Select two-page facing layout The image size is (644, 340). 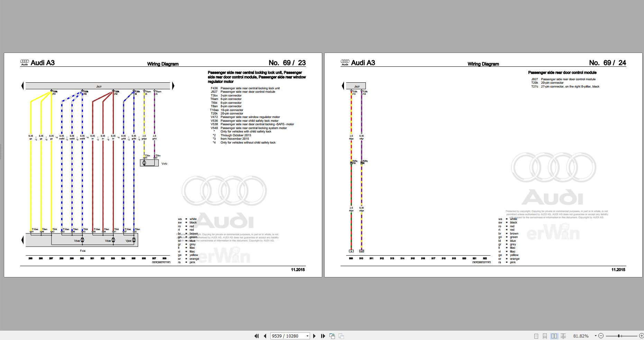point(554,336)
